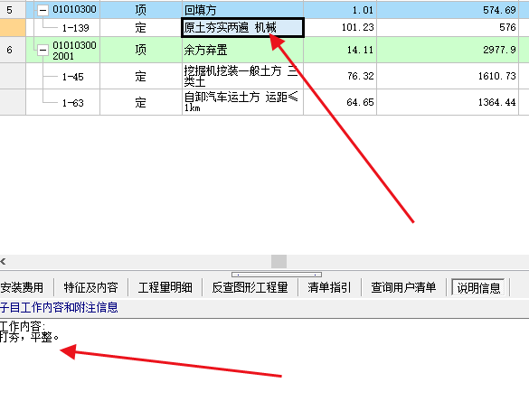Select the 原土夯实两遍 机械 name cell
The width and height of the screenshot is (529, 420).
tap(242, 28)
